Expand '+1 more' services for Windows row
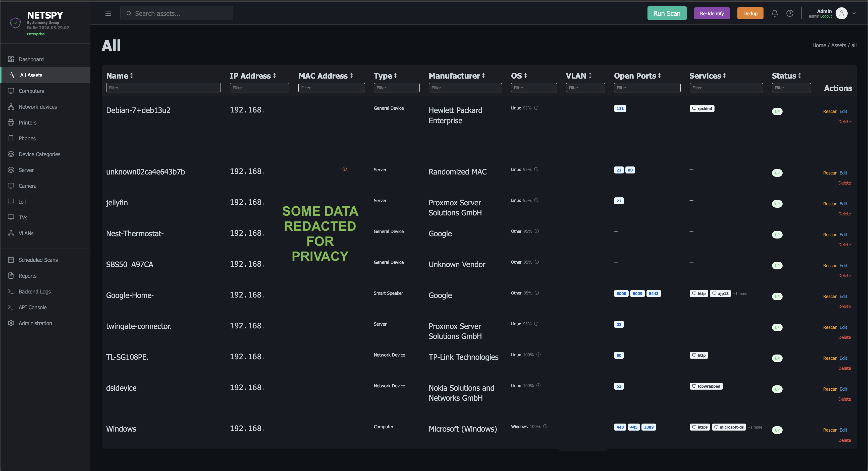Image resolution: width=868 pixels, height=471 pixels. click(755, 427)
